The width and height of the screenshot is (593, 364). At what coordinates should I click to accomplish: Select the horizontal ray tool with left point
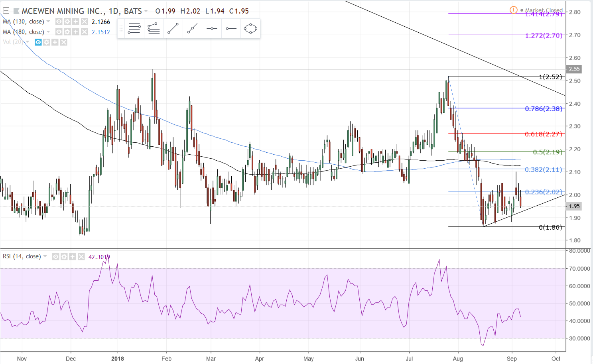point(231,29)
